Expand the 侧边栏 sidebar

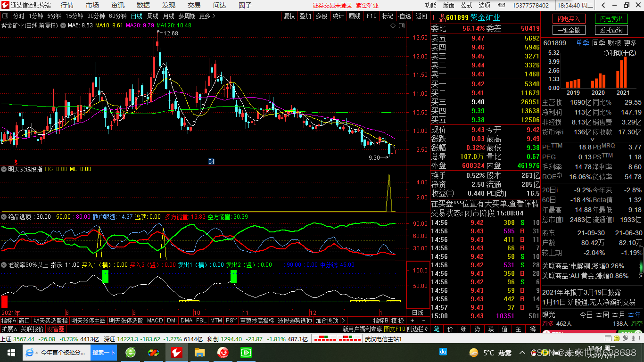[x=416, y=329]
